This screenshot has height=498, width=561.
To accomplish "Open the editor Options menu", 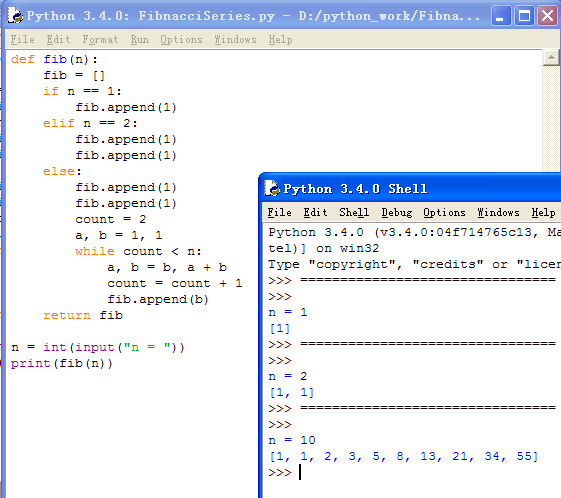I will [x=181, y=39].
